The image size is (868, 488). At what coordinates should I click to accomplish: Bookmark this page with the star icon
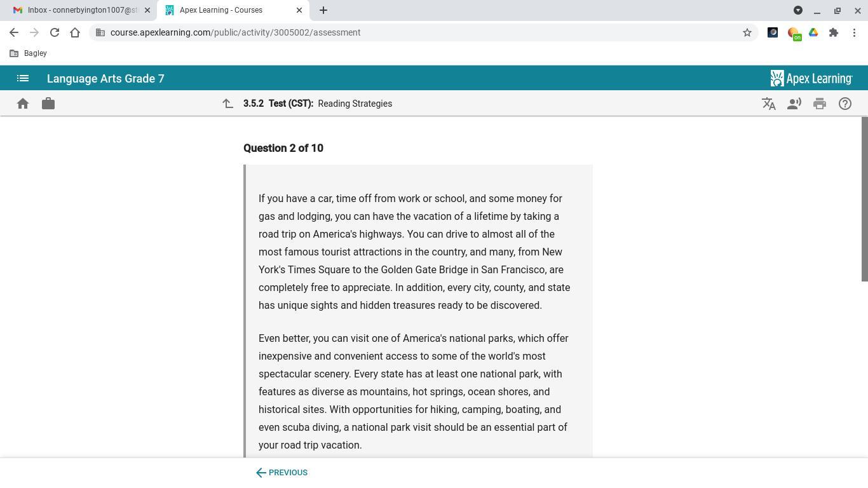[747, 32]
